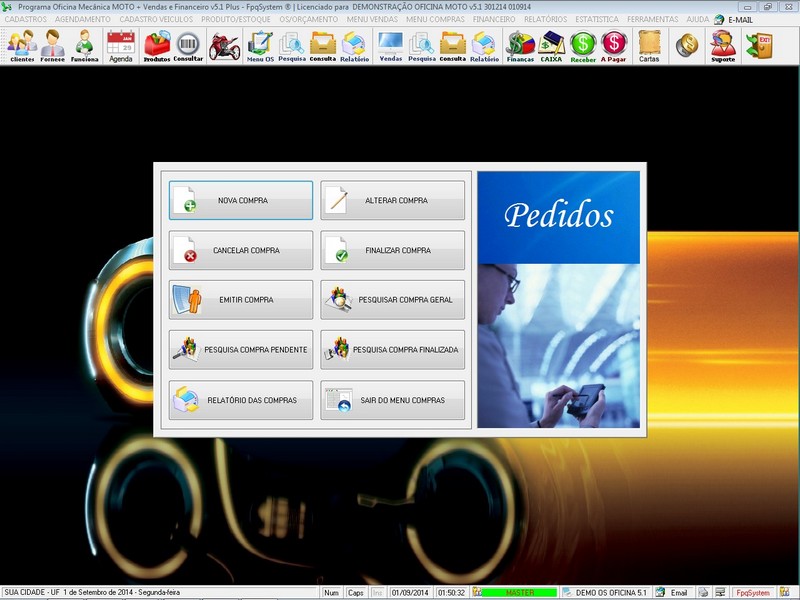Open the Suporte help icon
Viewport: 800px width, 600px height.
(723, 46)
